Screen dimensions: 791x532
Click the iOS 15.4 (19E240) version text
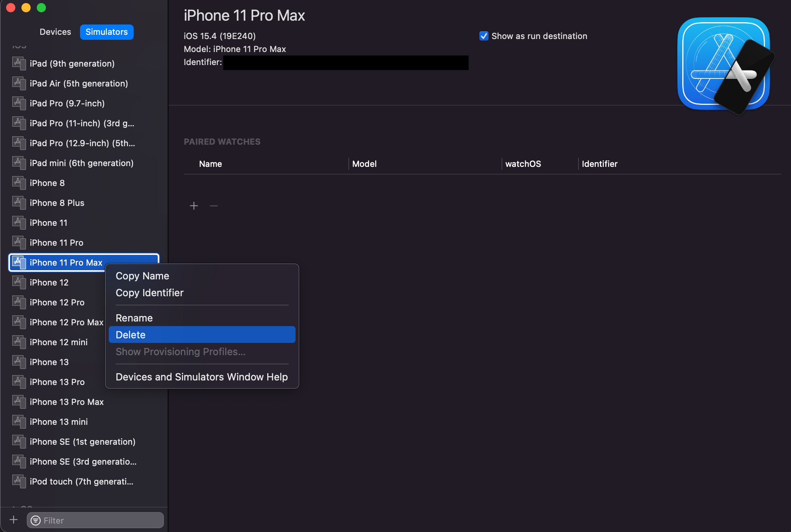[x=220, y=36]
